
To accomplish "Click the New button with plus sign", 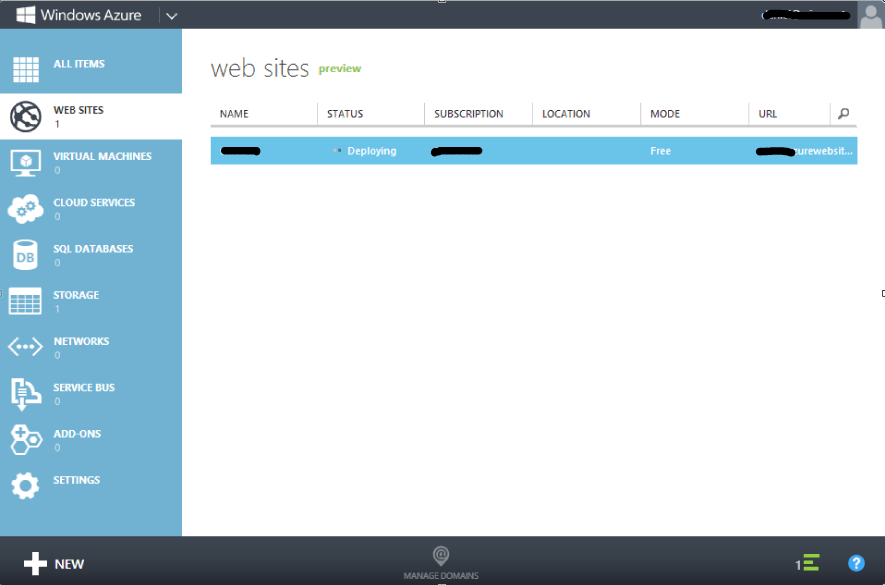I will click(x=54, y=564).
